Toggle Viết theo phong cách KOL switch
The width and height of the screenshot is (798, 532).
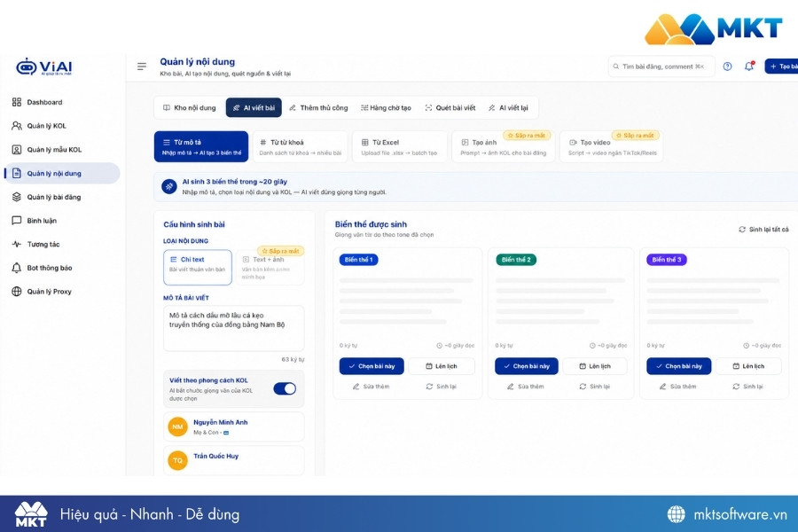pos(285,388)
